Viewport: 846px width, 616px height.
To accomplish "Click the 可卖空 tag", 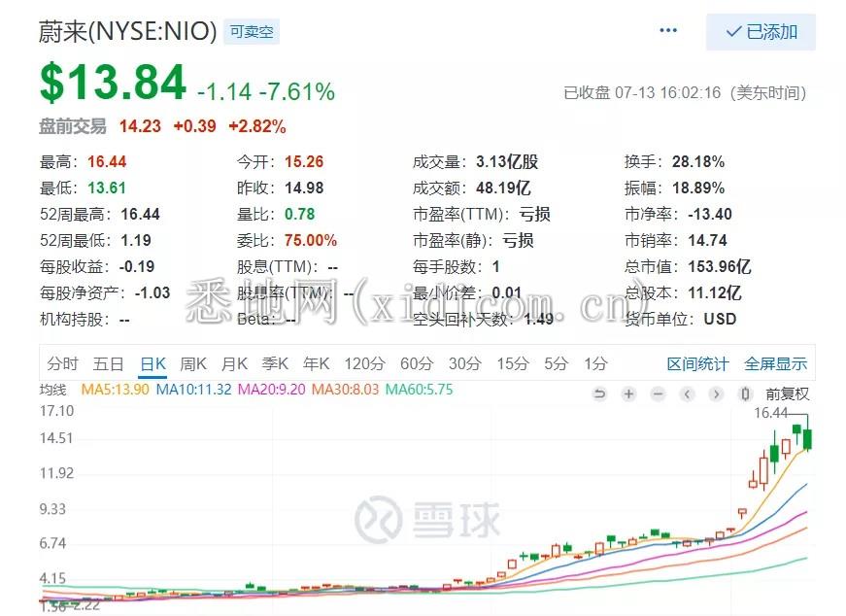I will [252, 32].
